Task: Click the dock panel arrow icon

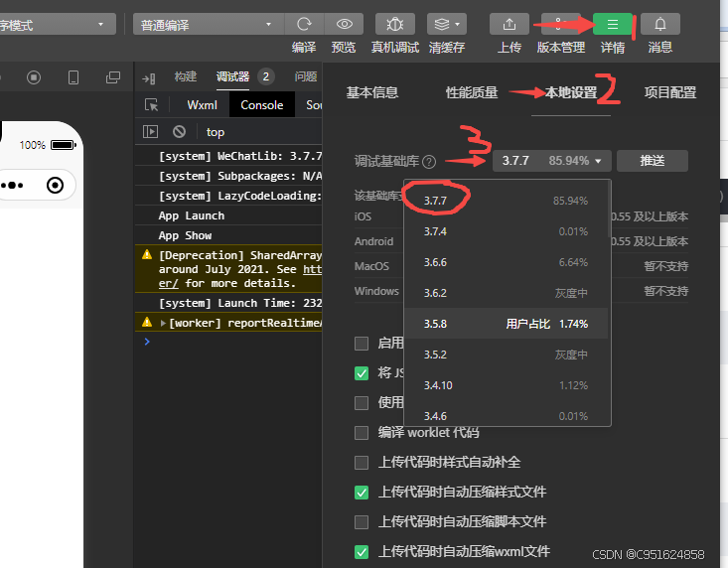Action: 149,78
